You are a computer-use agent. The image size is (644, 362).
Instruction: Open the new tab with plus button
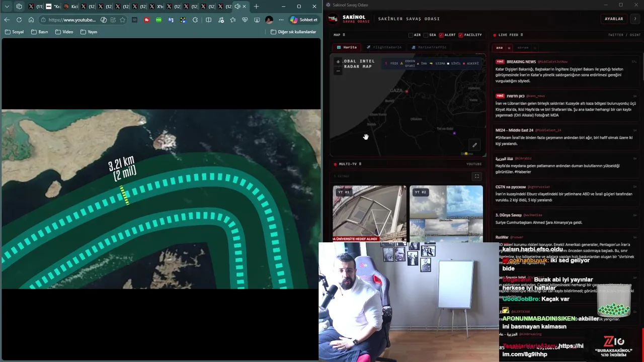pyautogui.click(x=256, y=7)
